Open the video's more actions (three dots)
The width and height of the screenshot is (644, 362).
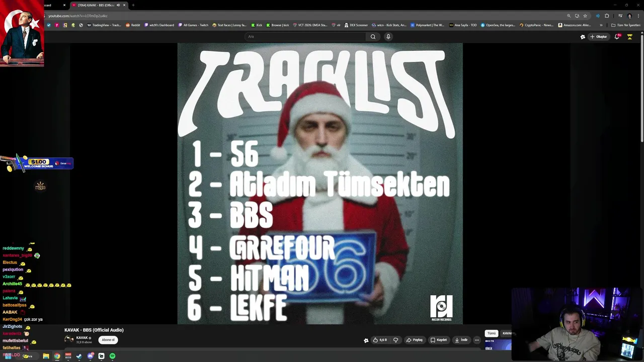point(477,340)
